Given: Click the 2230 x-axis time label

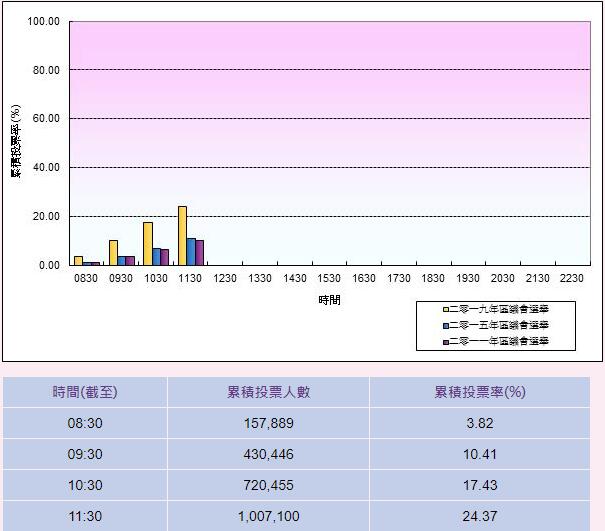Looking at the screenshot, I should pos(571,278).
